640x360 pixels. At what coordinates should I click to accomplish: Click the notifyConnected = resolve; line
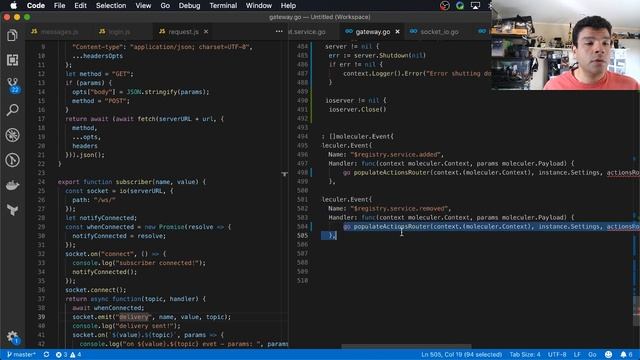[119, 236]
